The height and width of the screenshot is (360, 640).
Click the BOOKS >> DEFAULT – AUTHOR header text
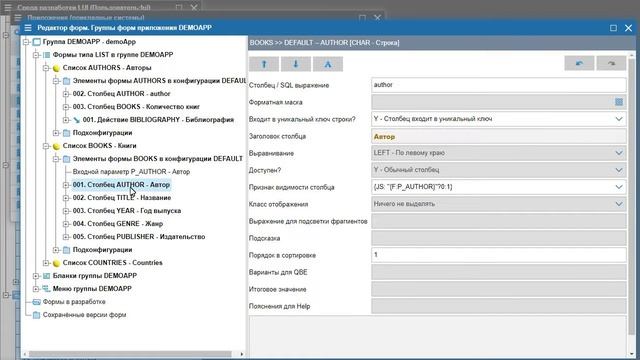click(324, 42)
